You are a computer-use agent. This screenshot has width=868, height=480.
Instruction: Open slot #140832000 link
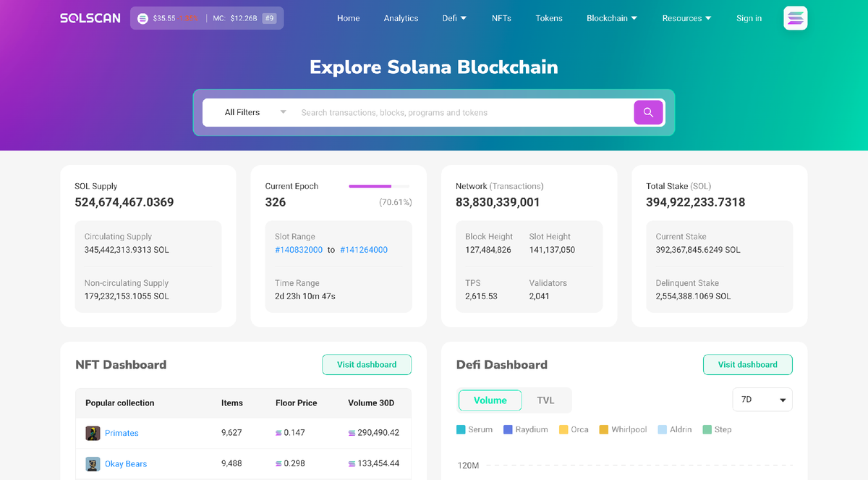tap(299, 250)
